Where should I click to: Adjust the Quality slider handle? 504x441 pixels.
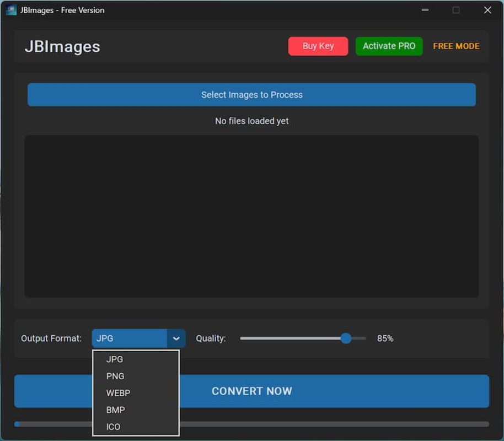pyautogui.click(x=345, y=338)
